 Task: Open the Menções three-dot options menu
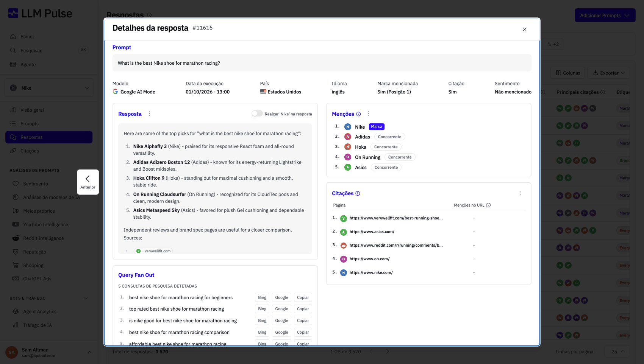coord(369,114)
